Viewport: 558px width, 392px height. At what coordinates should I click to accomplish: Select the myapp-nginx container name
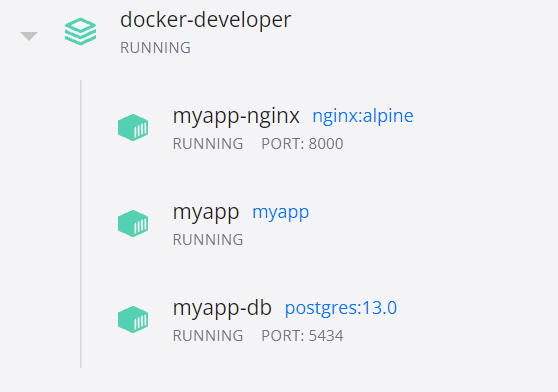pos(236,117)
